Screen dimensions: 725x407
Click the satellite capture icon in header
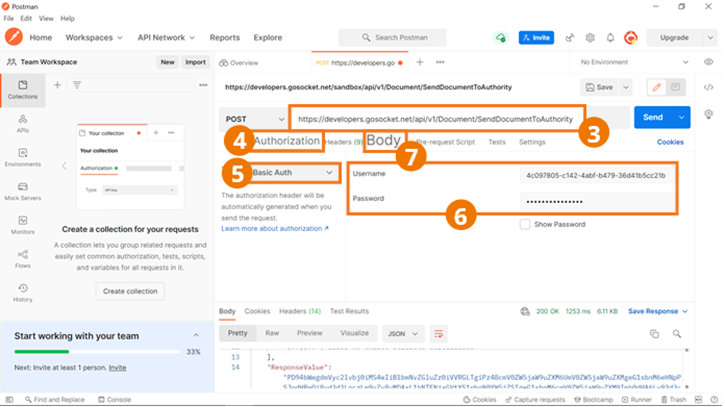[570, 37]
